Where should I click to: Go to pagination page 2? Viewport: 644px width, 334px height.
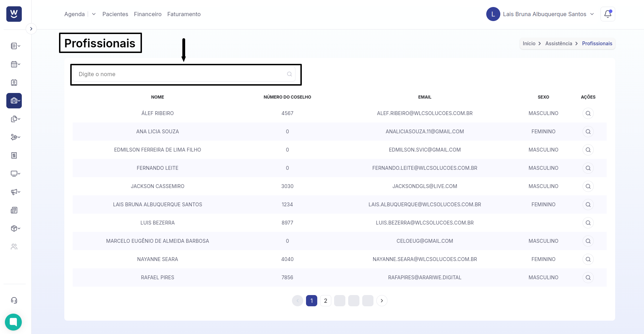[326, 301]
